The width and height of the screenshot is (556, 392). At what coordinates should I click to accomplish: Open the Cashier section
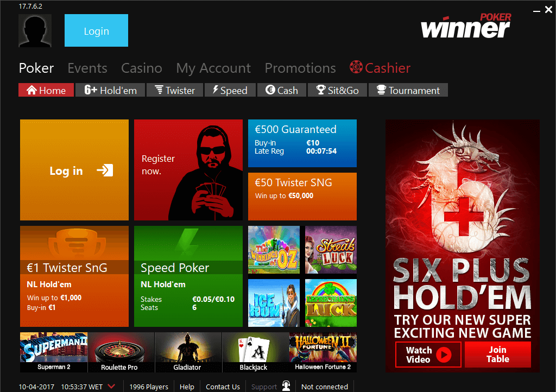click(380, 68)
